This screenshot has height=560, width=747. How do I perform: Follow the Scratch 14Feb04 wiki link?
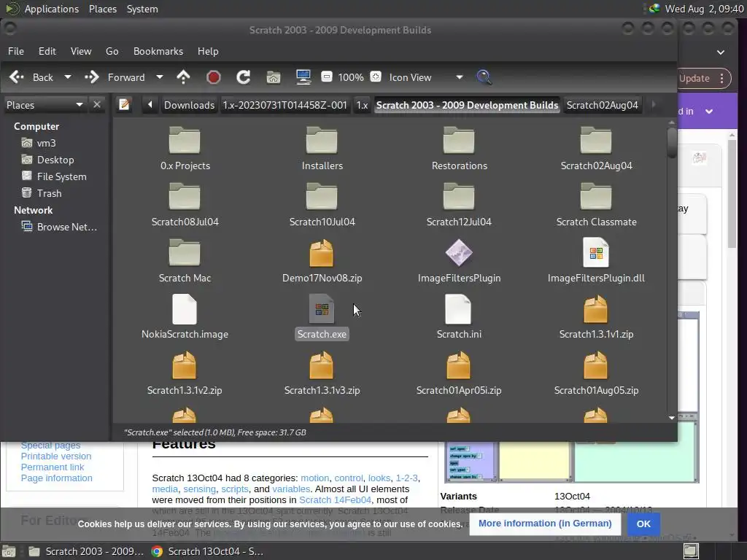[x=335, y=499]
